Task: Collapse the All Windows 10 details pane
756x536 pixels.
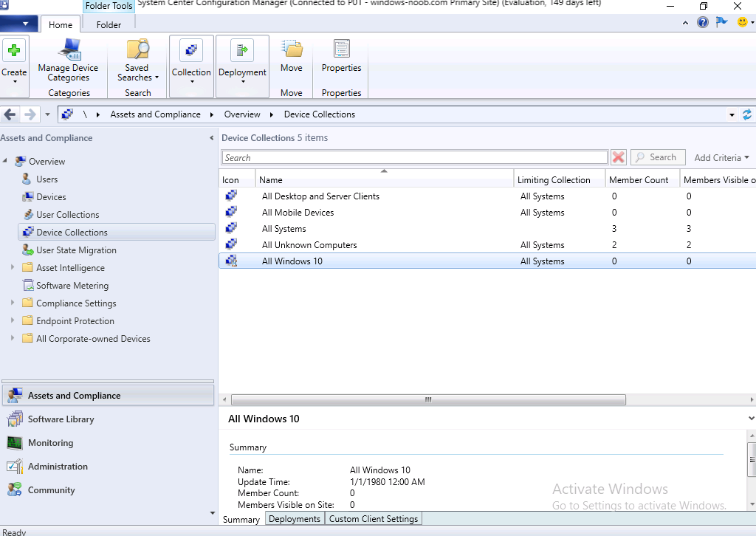Action: click(751, 419)
